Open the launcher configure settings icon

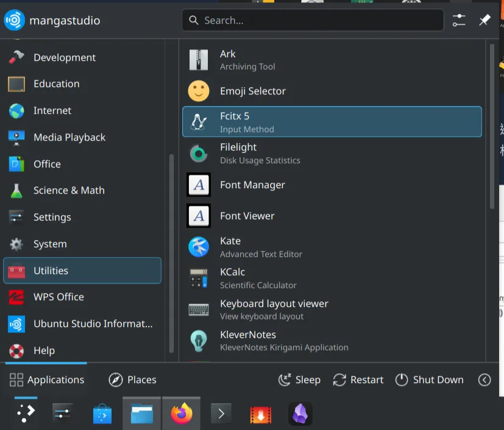tap(459, 21)
